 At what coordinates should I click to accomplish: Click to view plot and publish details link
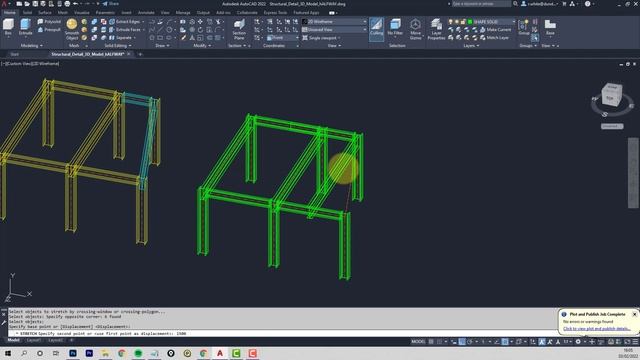click(x=597, y=329)
